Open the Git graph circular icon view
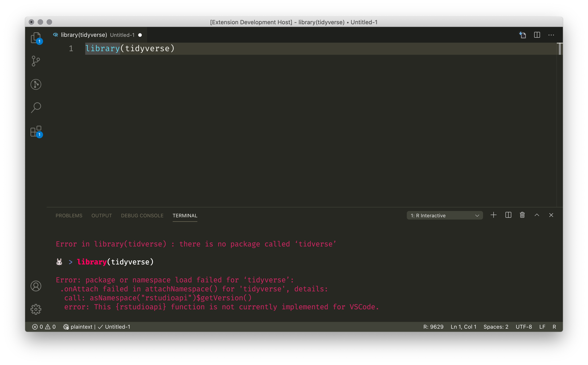588x365 pixels. pyautogui.click(x=36, y=84)
